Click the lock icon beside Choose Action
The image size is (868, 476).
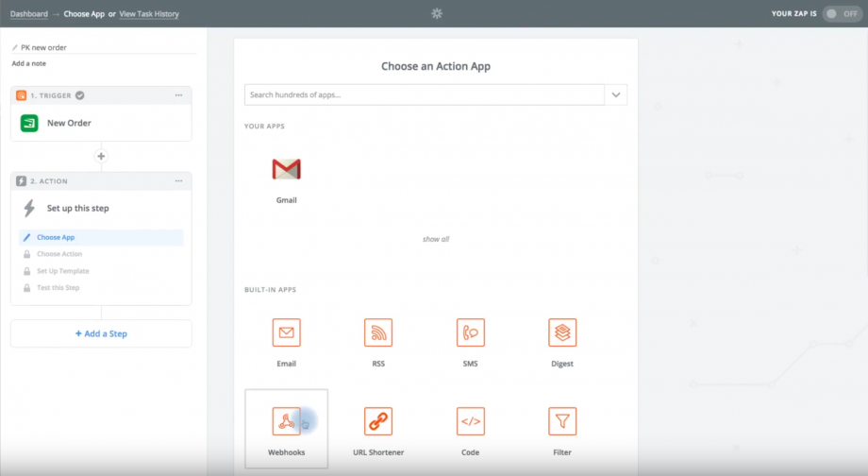26,254
